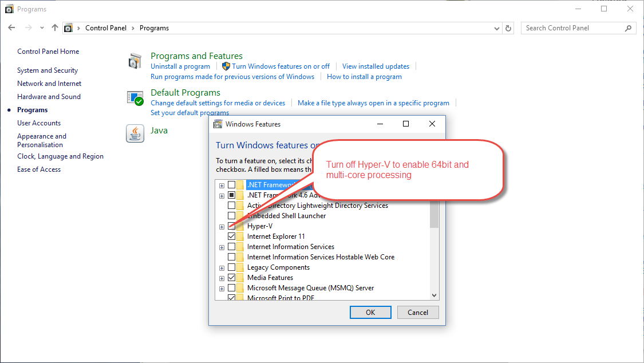Enable IIS Hostable Web Core checkbox
This screenshot has width=644, height=363.
(232, 257)
